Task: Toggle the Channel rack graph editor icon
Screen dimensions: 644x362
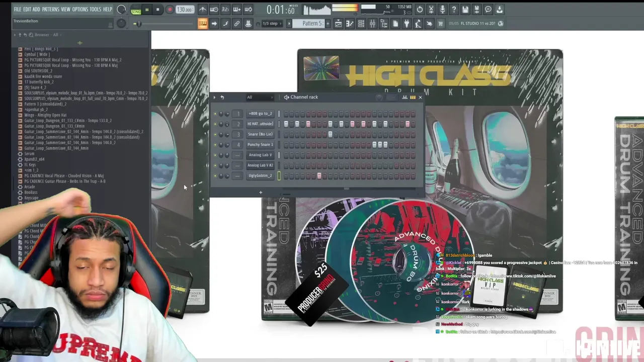Action: 405,98
